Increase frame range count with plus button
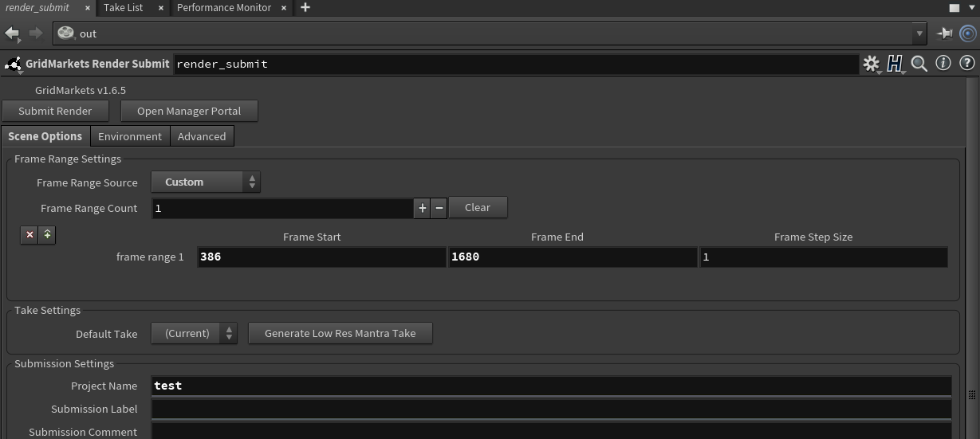Viewport: 980px width, 439px height. click(423, 208)
